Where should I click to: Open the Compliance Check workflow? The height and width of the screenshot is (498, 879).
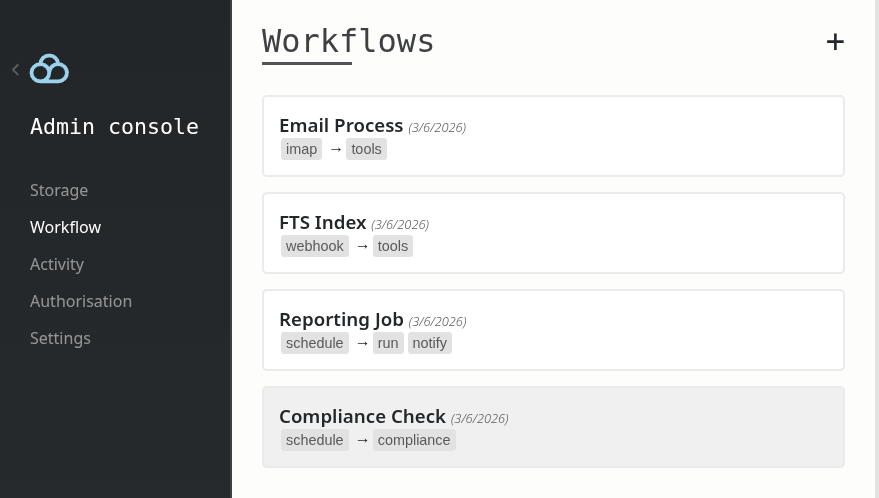362,417
